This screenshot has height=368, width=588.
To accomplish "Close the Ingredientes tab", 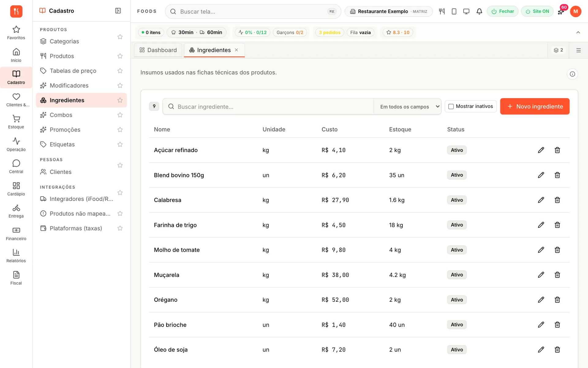I will coord(236,50).
